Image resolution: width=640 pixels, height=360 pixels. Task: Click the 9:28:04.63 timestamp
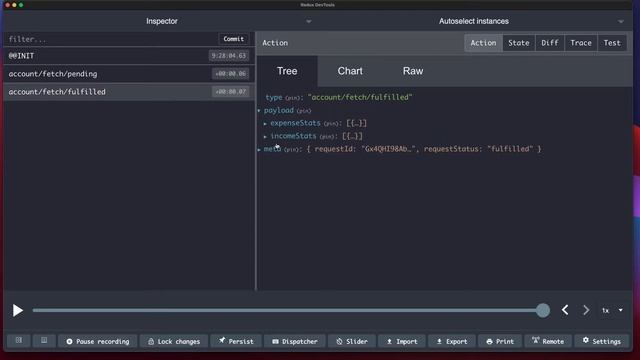(x=229, y=56)
